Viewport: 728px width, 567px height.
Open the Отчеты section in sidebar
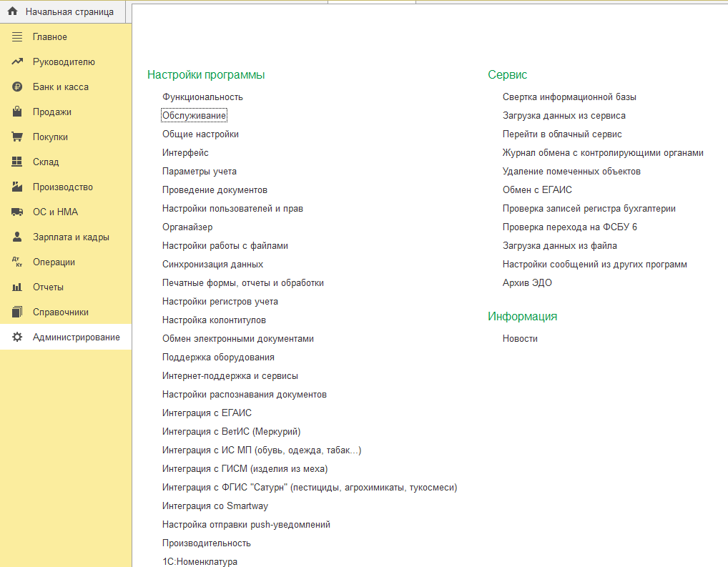point(48,287)
